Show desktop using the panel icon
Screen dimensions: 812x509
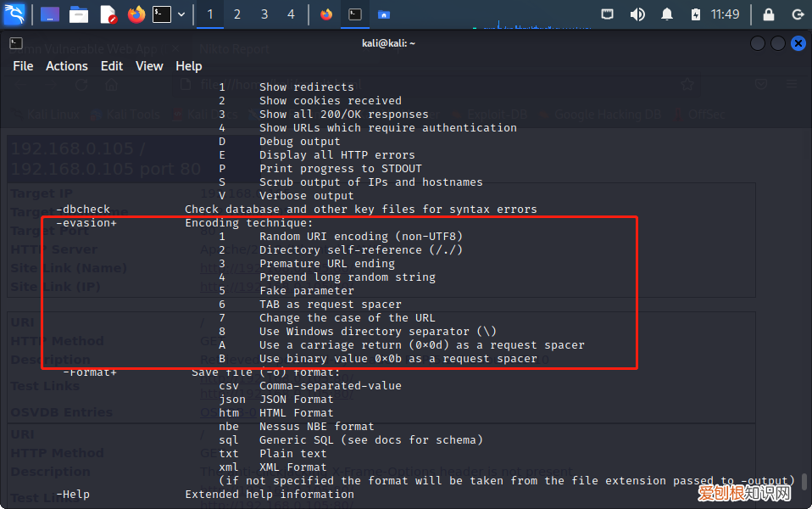[50, 14]
